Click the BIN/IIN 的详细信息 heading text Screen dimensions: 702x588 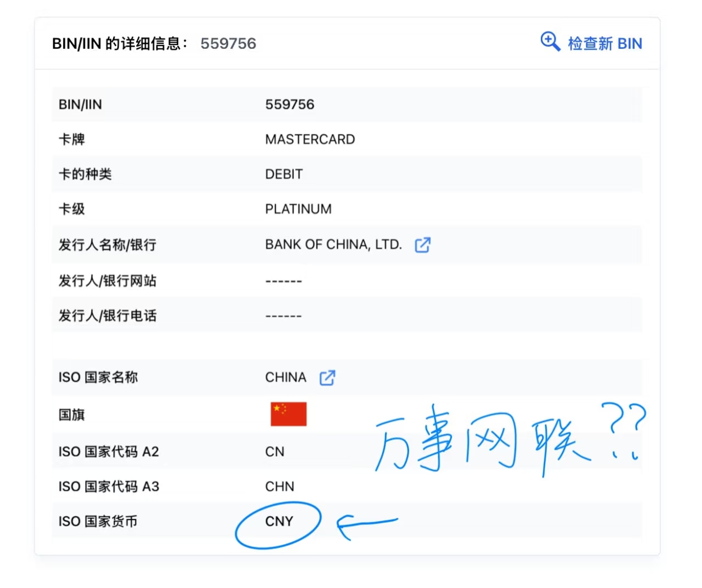tap(120, 43)
